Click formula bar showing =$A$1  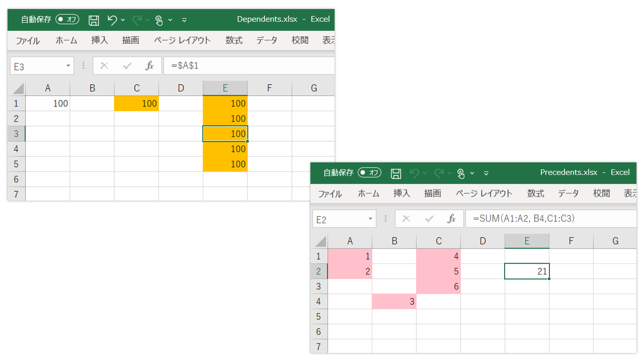click(249, 66)
